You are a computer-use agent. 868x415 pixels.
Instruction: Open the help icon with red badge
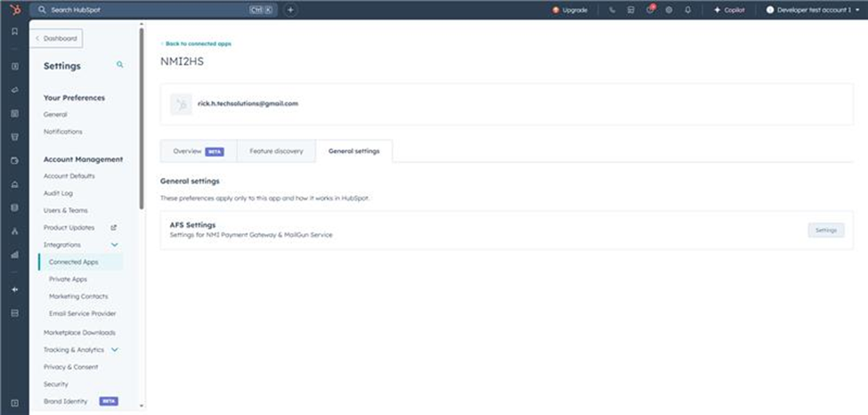click(x=651, y=10)
